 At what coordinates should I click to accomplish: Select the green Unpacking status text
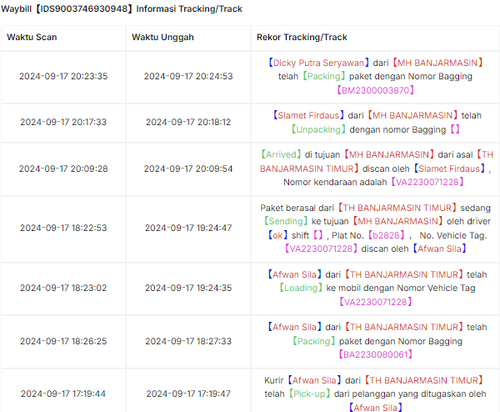[318, 130]
